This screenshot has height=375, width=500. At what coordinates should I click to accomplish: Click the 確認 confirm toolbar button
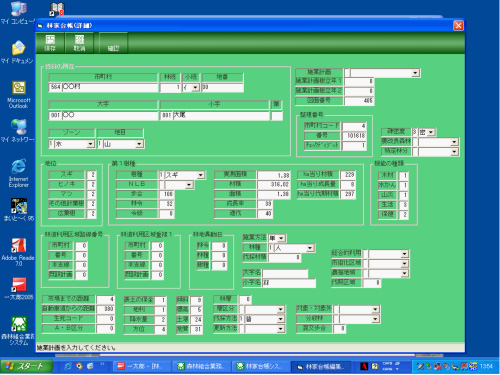click(113, 43)
